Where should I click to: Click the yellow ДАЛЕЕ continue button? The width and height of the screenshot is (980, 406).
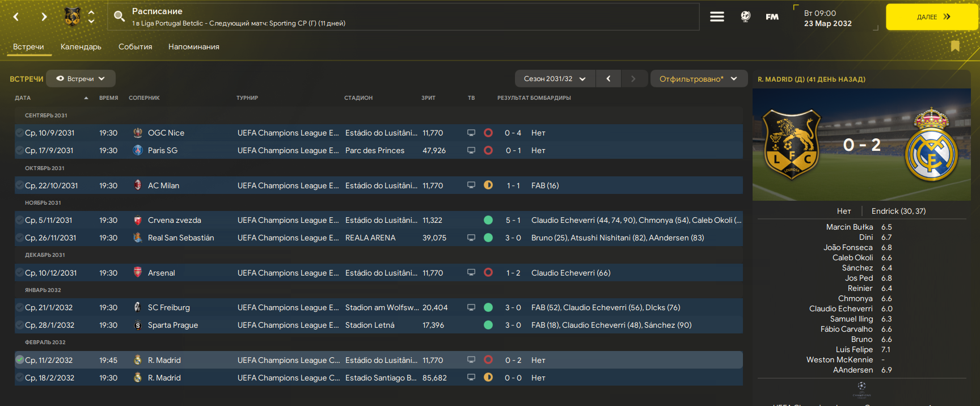[x=932, y=17]
